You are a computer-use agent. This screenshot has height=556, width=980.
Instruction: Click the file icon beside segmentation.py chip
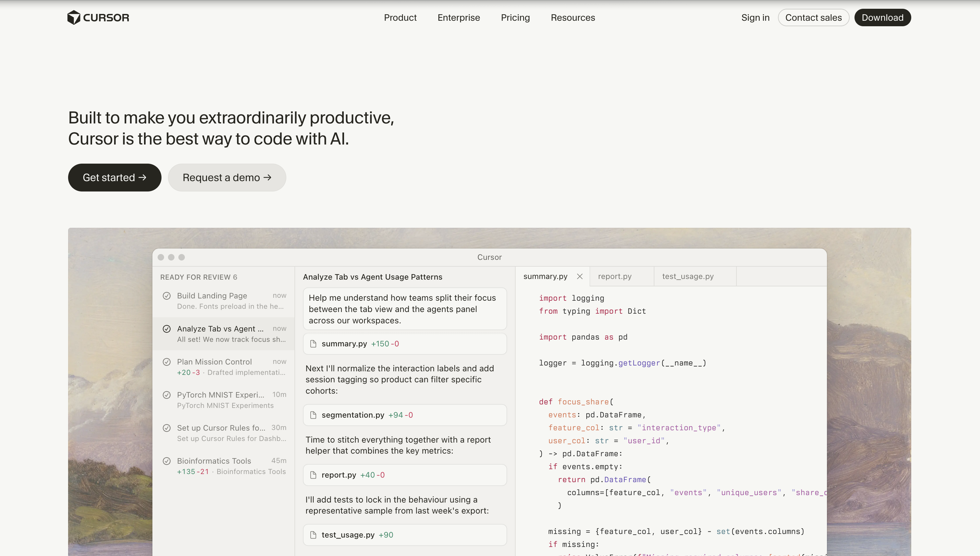pyautogui.click(x=313, y=415)
